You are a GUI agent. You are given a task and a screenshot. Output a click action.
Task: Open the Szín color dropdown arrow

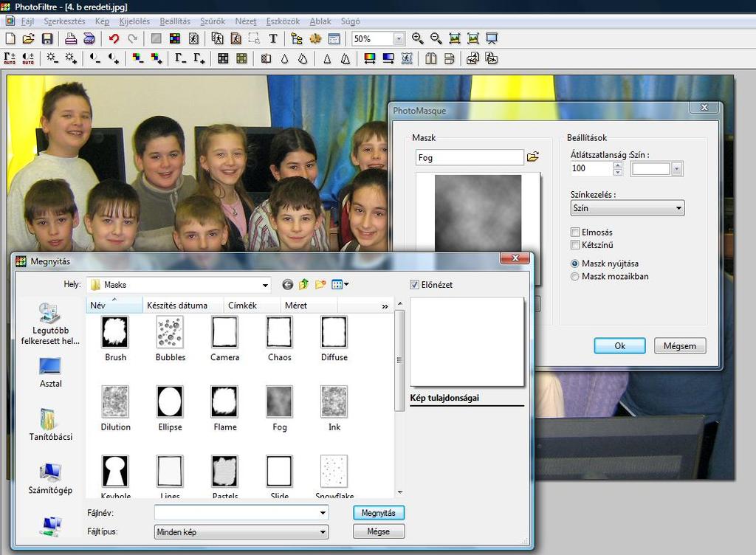pyautogui.click(x=676, y=168)
